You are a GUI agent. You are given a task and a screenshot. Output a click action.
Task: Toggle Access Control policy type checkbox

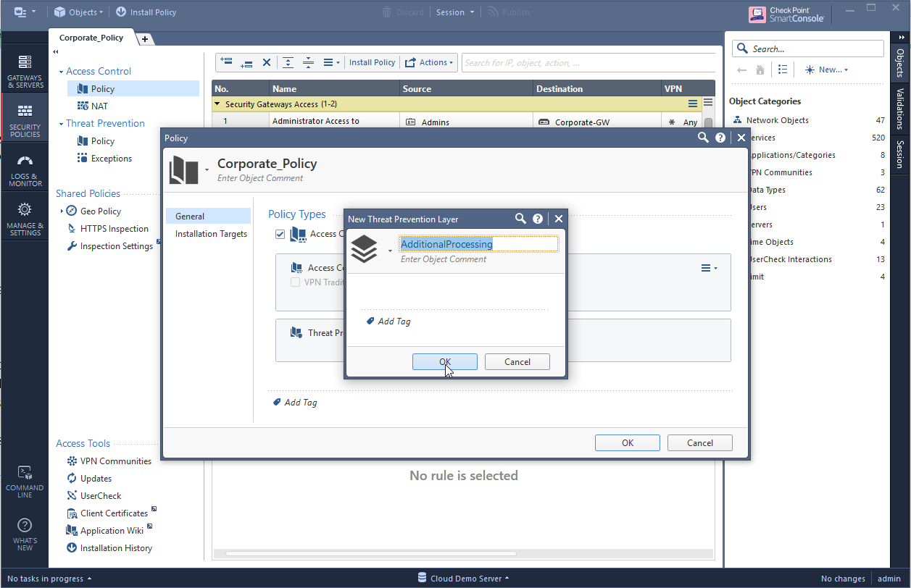[280, 234]
